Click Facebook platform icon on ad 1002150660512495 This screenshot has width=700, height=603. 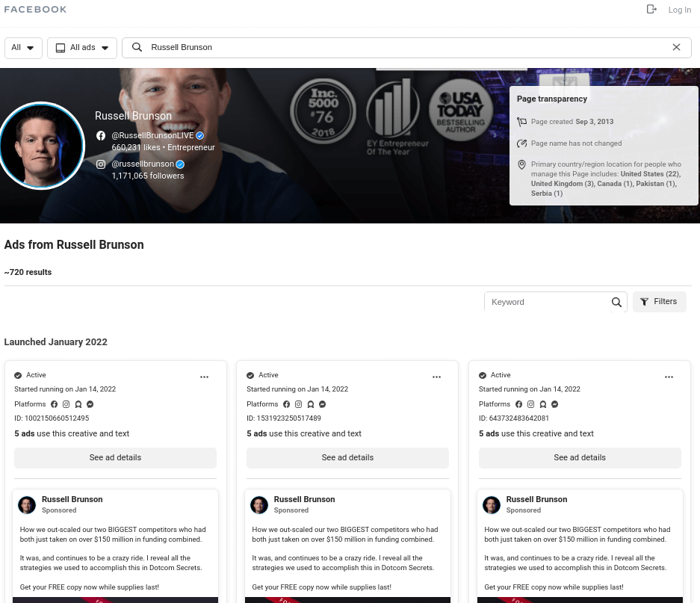(x=54, y=404)
